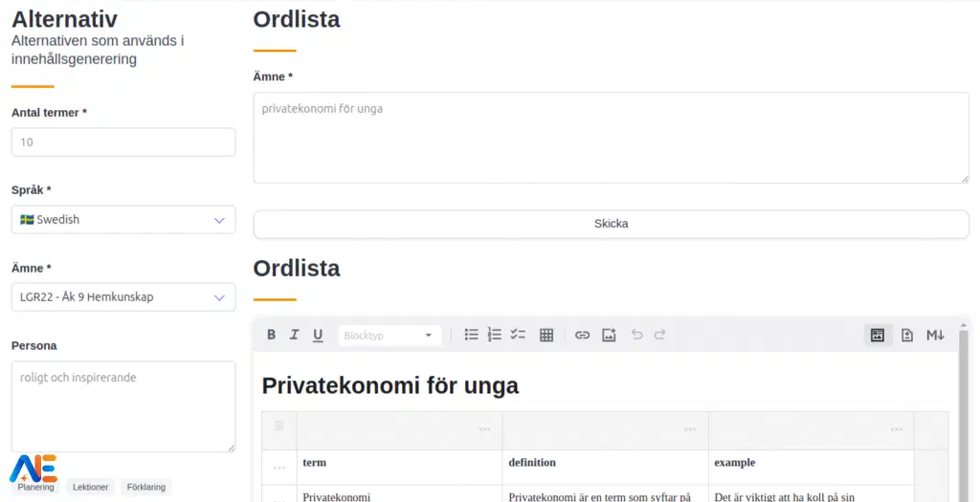Screen dimensions: 980x502
Task: Select the Förklaring tag
Action: (x=146, y=487)
